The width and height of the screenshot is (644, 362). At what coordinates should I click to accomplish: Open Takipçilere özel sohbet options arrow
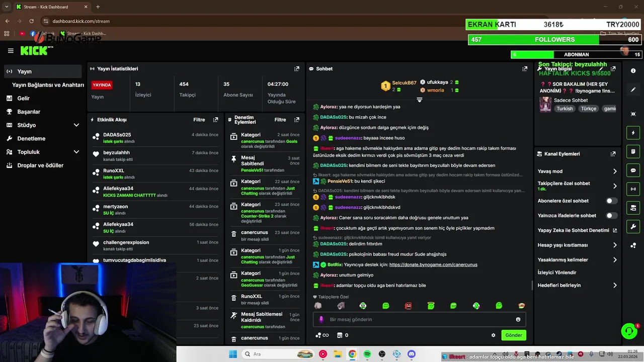pos(615,186)
